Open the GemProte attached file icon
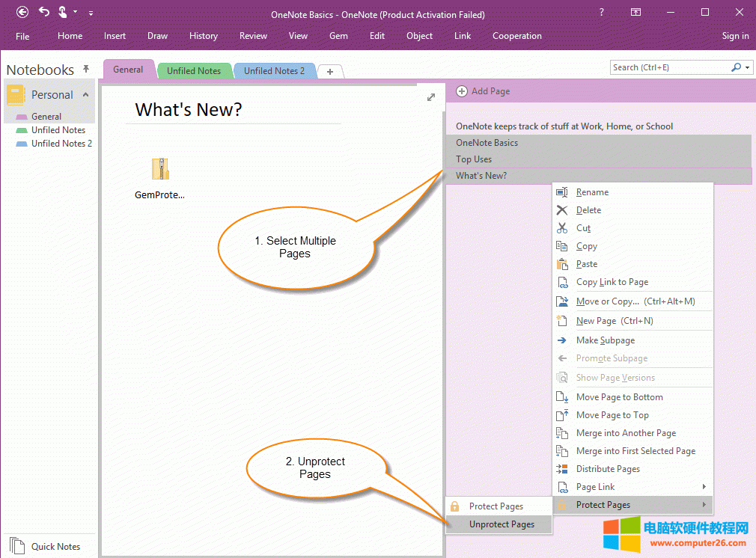 pyautogui.click(x=159, y=168)
